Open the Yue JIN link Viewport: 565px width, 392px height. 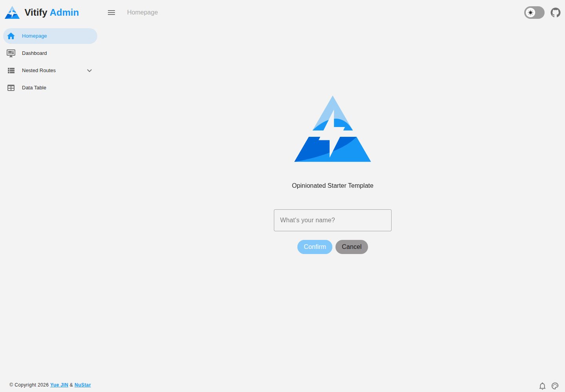coord(59,385)
